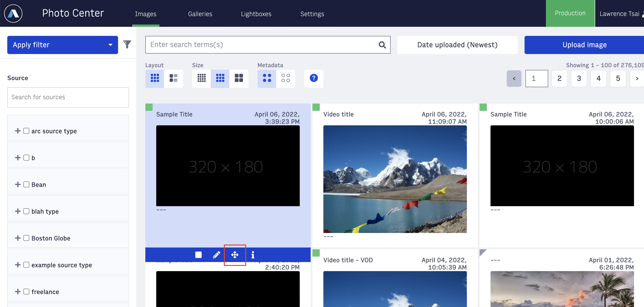Click the Search for sources field
Screen dimensions: 644x307
tap(68, 97)
